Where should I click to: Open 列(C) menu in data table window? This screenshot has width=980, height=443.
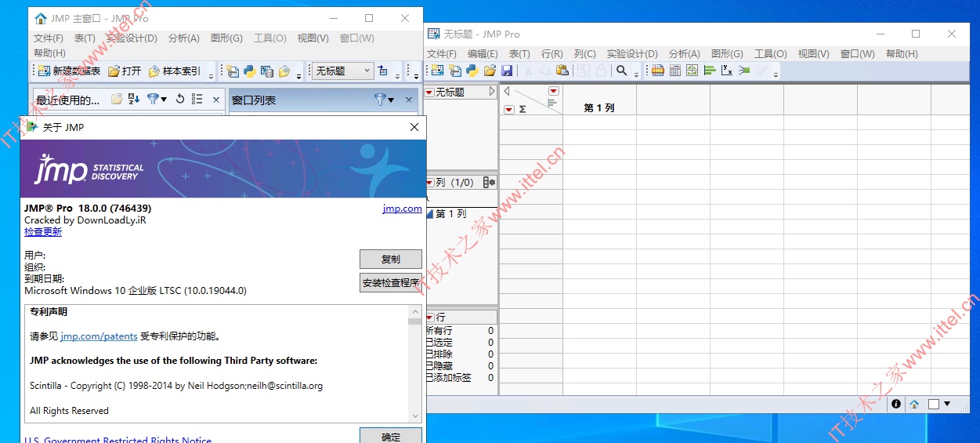(584, 54)
